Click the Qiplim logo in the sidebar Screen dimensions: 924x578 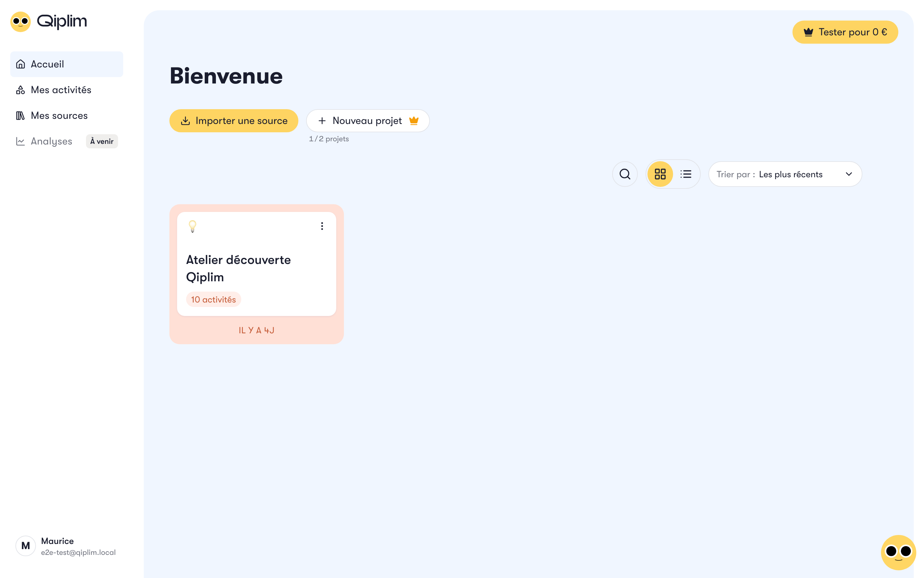[x=48, y=22]
